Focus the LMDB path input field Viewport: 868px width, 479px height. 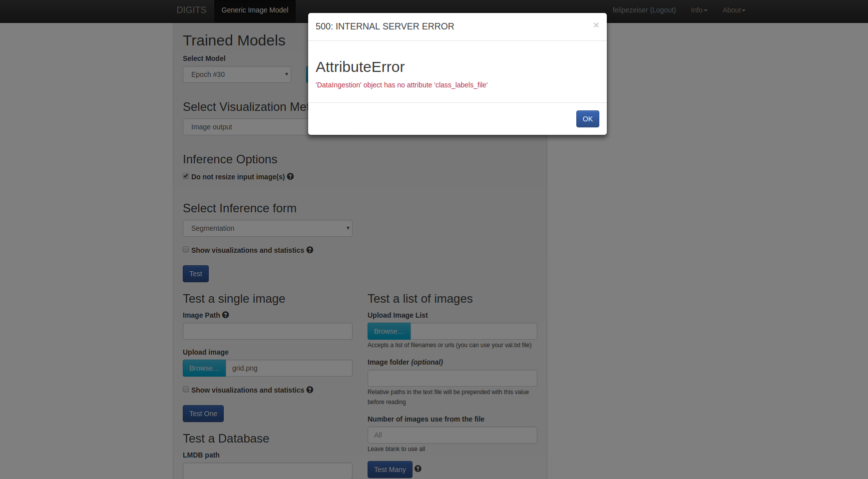[x=268, y=471]
